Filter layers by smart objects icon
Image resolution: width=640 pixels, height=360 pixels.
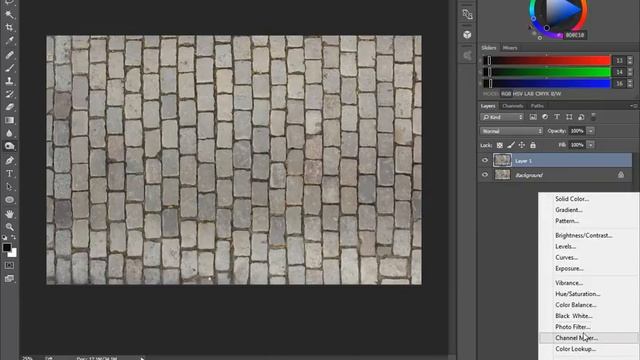[x=581, y=117]
